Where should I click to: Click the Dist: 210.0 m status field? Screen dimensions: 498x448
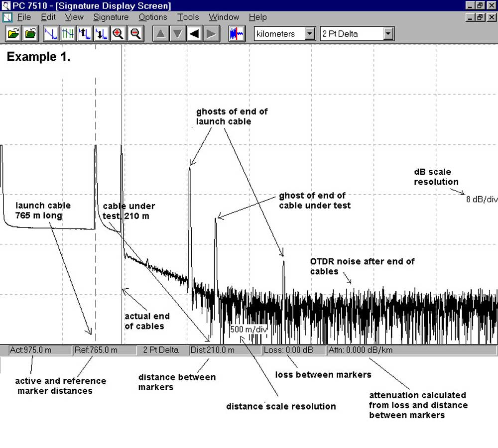point(225,350)
